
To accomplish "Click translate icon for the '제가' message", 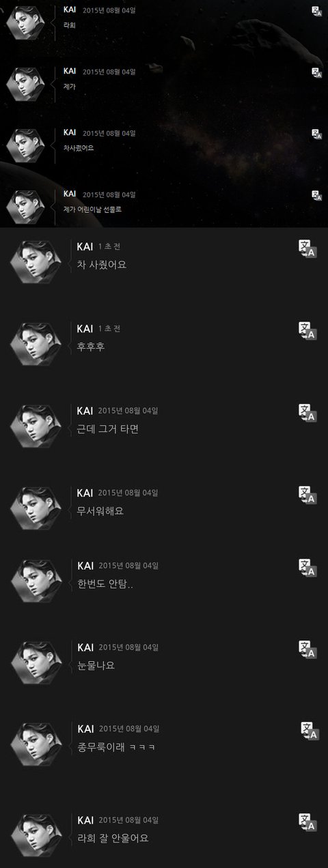I will (316, 73).
